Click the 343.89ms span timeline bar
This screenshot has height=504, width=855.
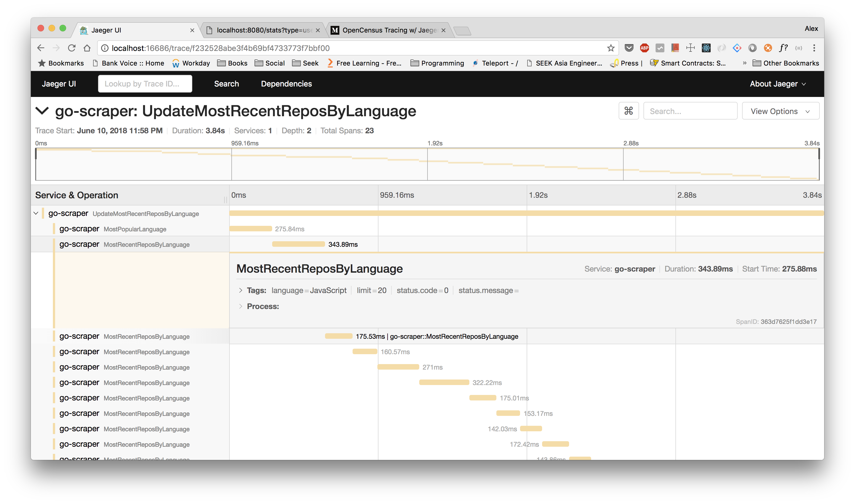[298, 244]
